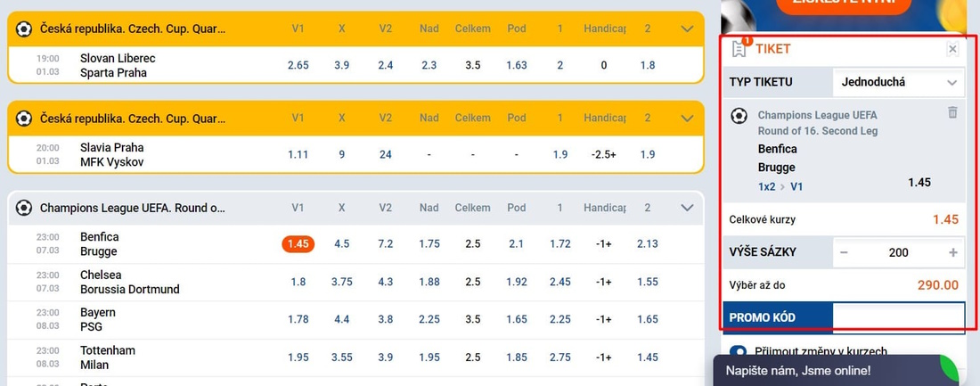Click the promo kód input field
Image resolution: width=980 pixels, height=386 pixels.
(x=899, y=317)
